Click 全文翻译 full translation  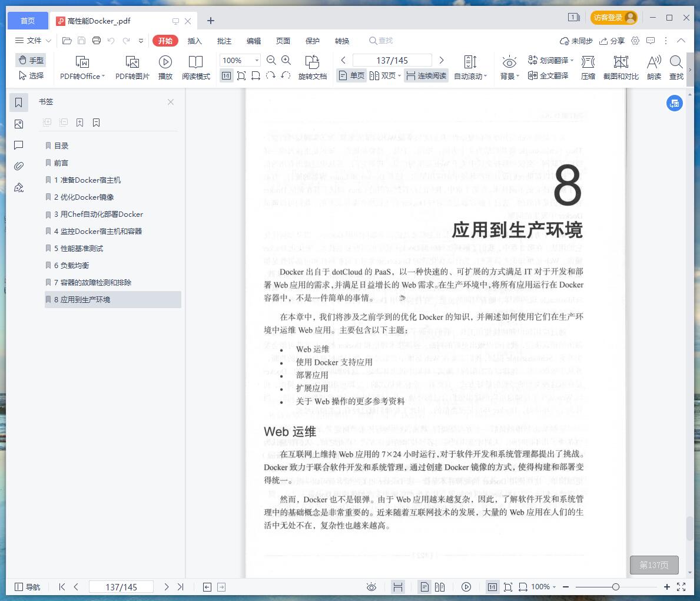click(x=548, y=75)
